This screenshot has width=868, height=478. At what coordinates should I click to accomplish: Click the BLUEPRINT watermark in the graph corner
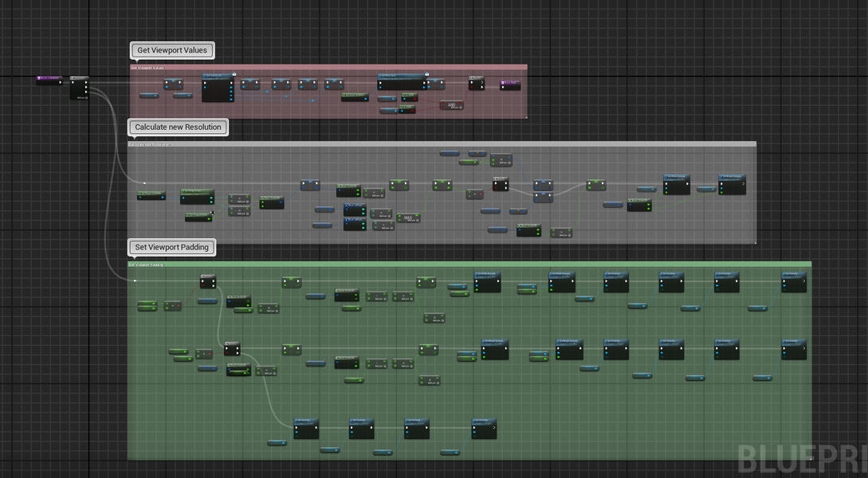(801, 458)
